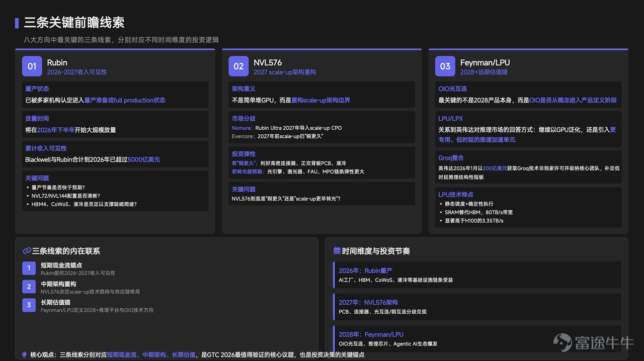Image resolution: width=644 pixels, height=361 pixels.
Task: Click 2026-2027收入可见性 subtitle
Action: (x=77, y=72)
